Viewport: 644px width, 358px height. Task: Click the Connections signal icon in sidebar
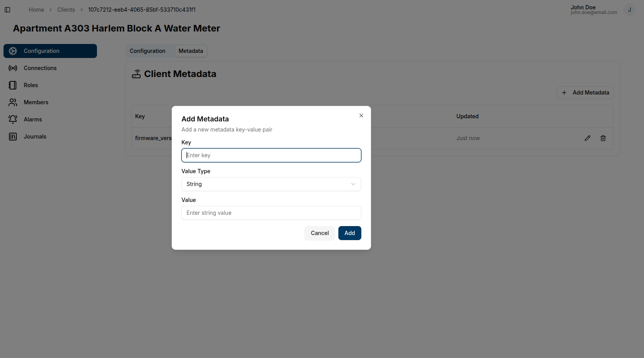[x=13, y=68]
